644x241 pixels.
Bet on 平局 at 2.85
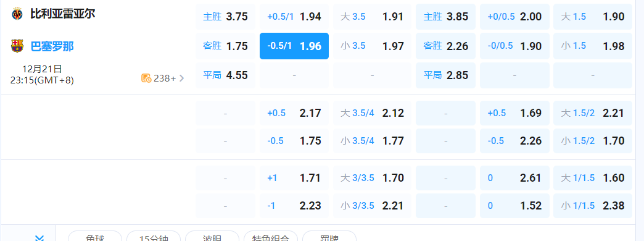tap(445, 75)
